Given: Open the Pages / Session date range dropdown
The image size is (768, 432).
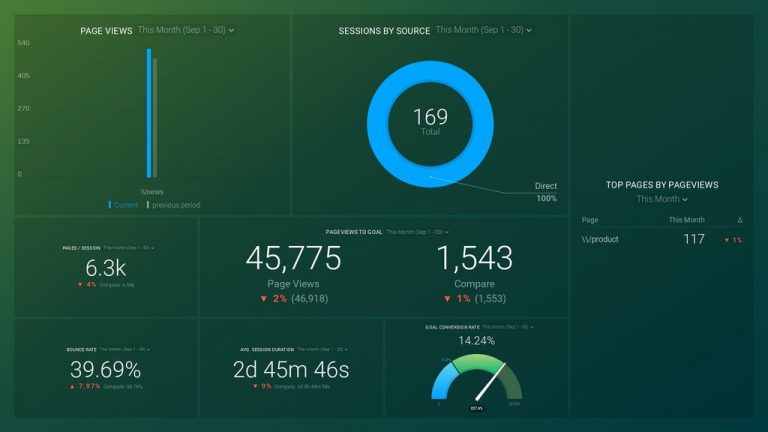Looking at the screenshot, I should (x=129, y=248).
